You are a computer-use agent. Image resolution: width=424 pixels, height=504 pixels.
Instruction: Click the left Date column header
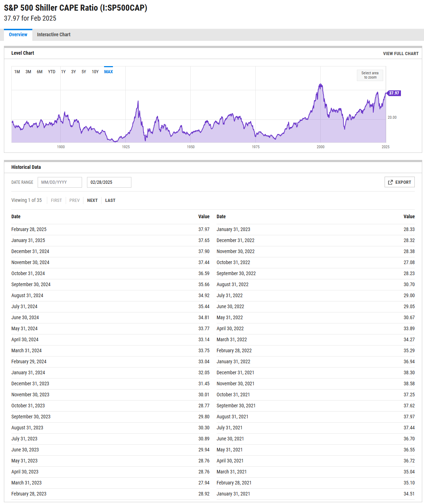click(x=16, y=216)
